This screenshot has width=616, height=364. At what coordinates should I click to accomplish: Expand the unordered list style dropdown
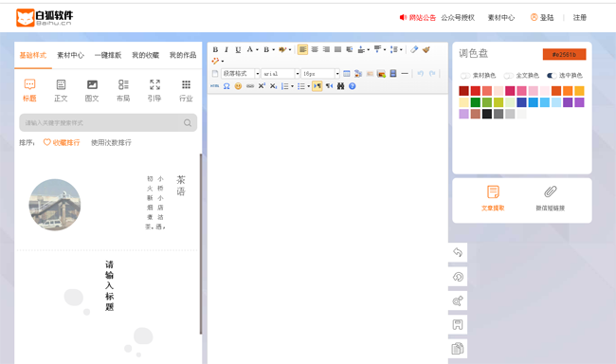pos(308,86)
